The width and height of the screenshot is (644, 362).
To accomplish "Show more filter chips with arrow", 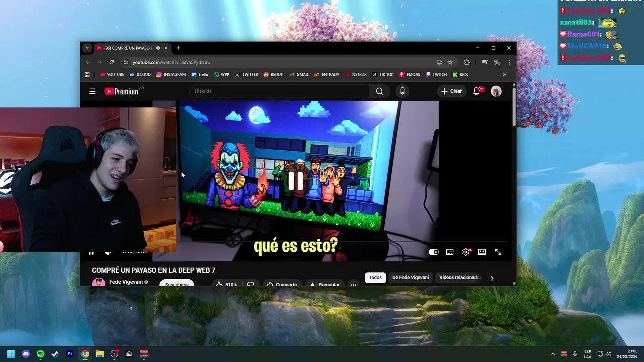I will click(x=492, y=278).
